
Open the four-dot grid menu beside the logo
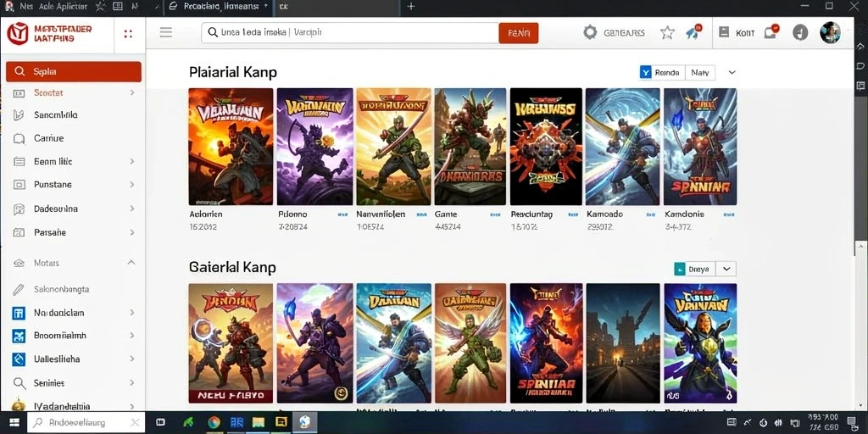129,34
